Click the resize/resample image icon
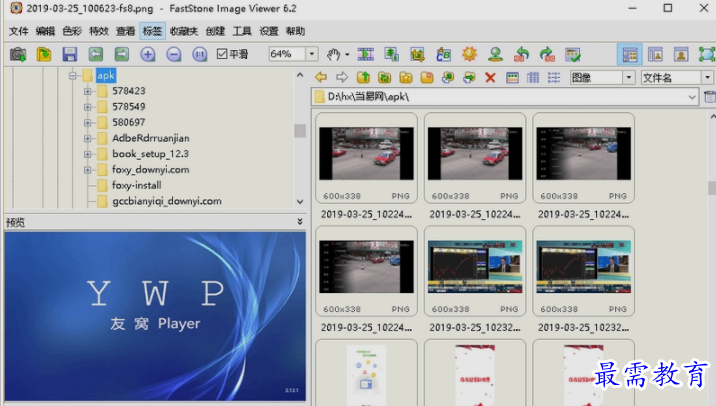 [391, 54]
